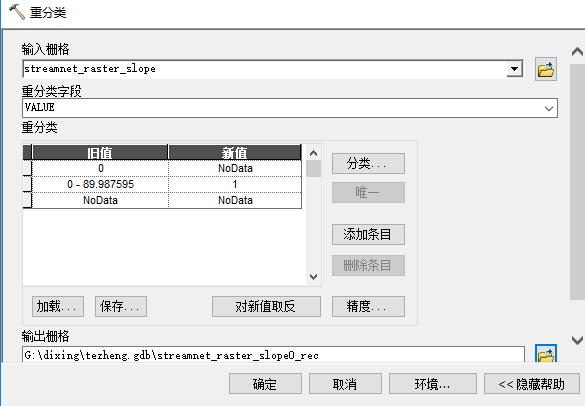This screenshot has width=585, height=406.
Task: Confirm the dialog with 确定
Action: pos(265,384)
